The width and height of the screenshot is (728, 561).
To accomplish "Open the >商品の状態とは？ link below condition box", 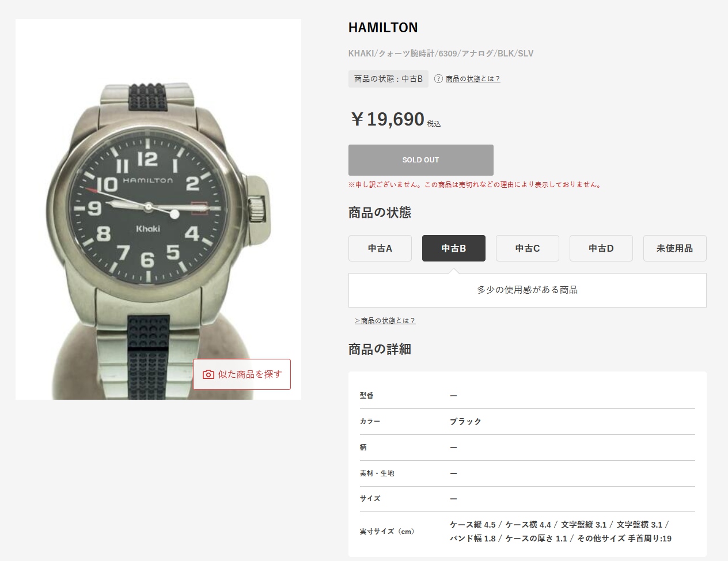I will [385, 321].
